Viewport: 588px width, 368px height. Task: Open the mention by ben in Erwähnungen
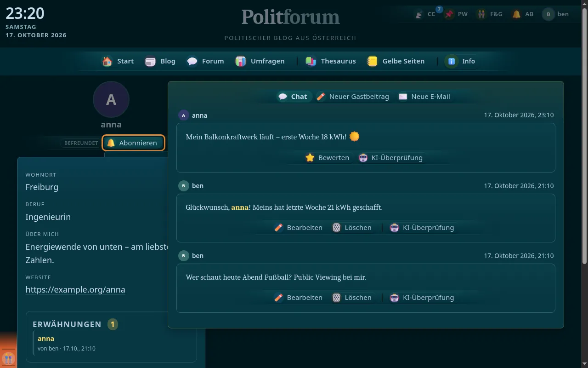pos(115,343)
